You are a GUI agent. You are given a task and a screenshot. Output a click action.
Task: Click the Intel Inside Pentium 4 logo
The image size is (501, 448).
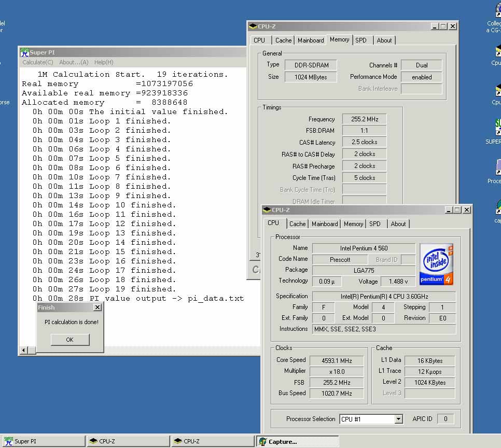pyautogui.click(x=436, y=264)
